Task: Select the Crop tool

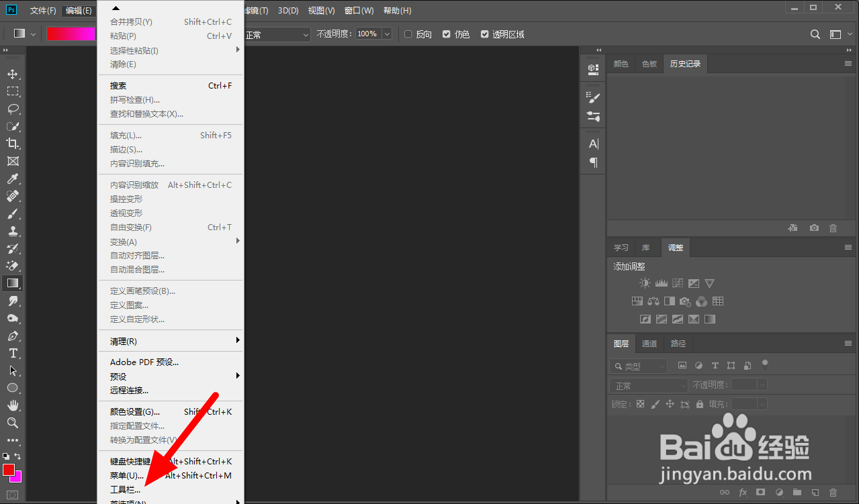Action: (x=13, y=144)
